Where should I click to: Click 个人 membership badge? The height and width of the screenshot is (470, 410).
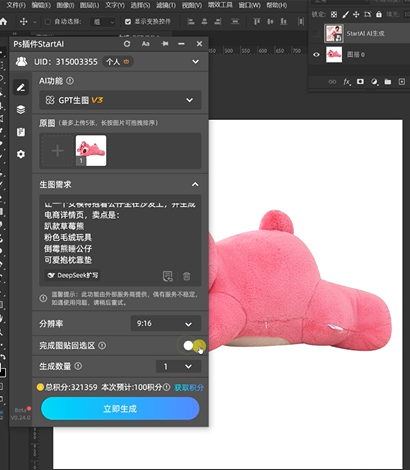[117, 62]
